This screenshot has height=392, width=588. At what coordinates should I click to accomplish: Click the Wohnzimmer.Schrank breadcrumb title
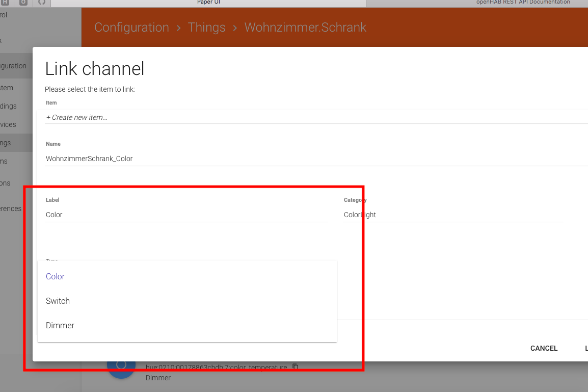pyautogui.click(x=305, y=28)
